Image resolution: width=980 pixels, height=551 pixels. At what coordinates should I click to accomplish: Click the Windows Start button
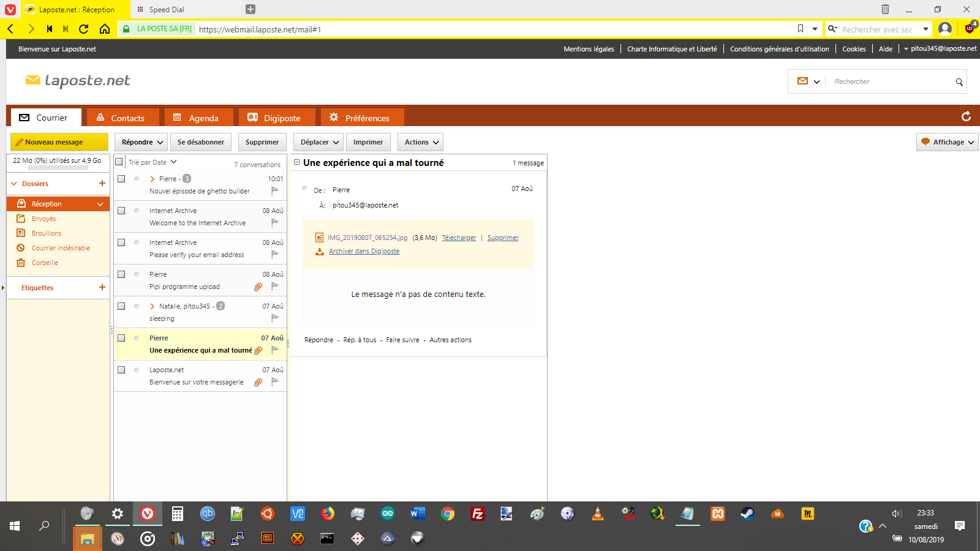click(15, 526)
